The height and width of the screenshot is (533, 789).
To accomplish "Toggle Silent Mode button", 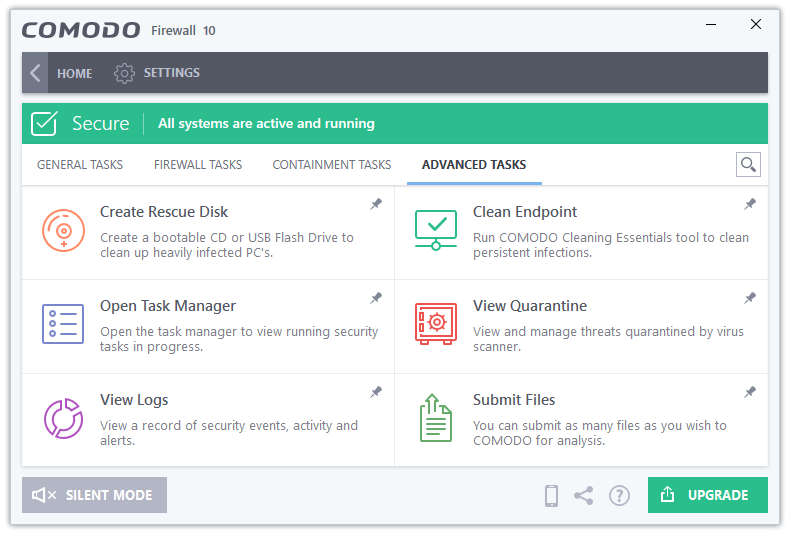I will (x=94, y=495).
